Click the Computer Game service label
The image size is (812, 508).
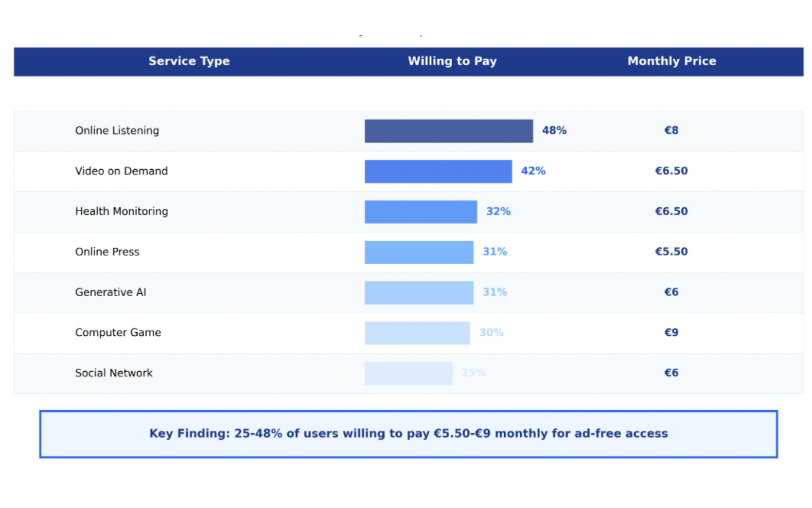click(118, 333)
